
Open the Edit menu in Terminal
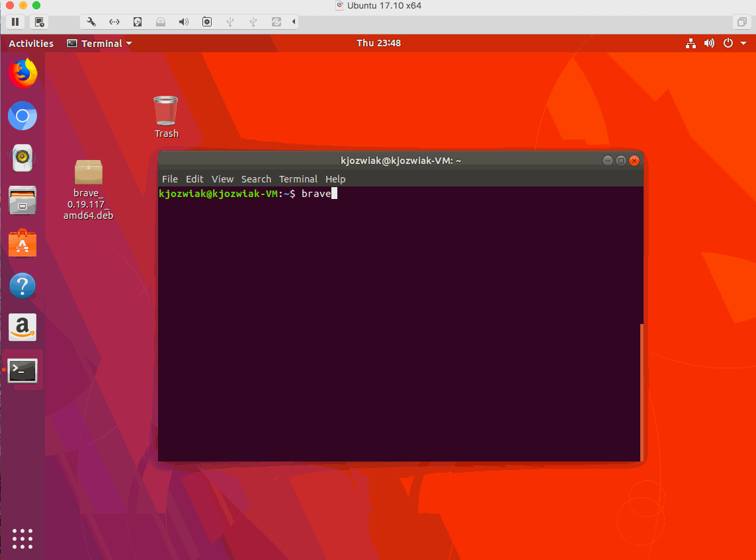tap(194, 179)
